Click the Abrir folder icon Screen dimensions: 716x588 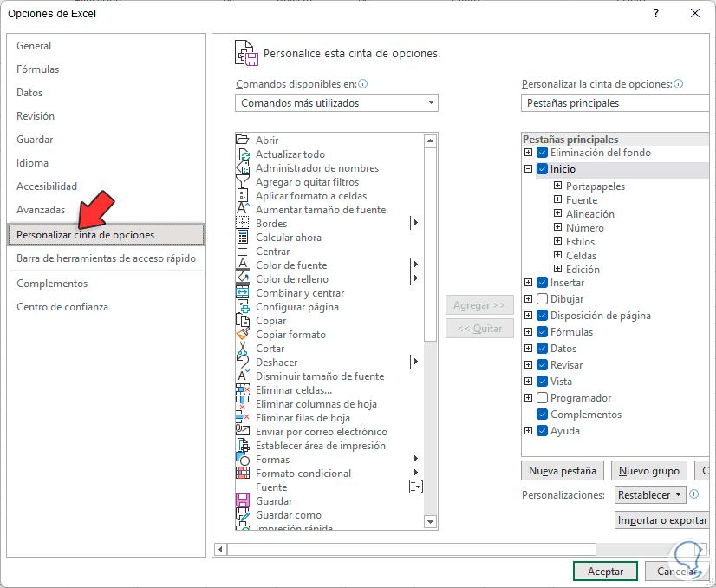pos(242,140)
